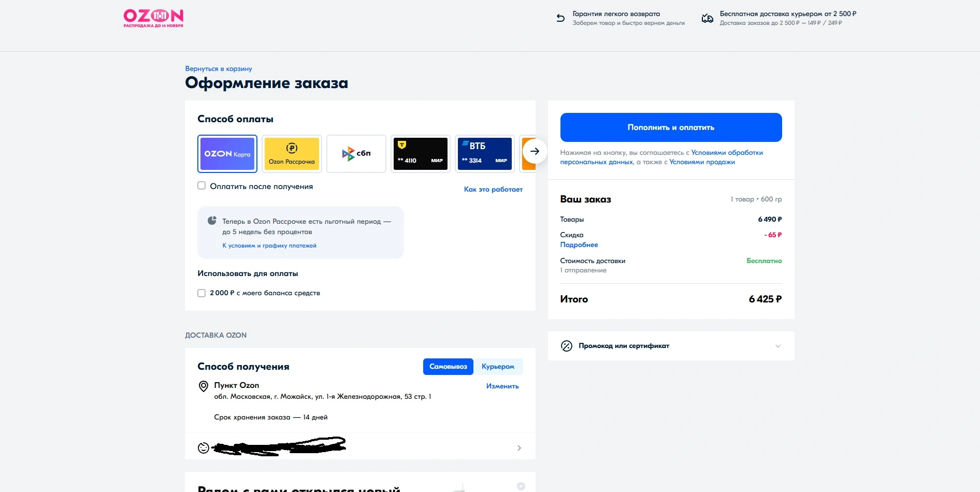Click Гарантия легкого возврата text
Viewport: 980px width, 492px height.
(616, 14)
